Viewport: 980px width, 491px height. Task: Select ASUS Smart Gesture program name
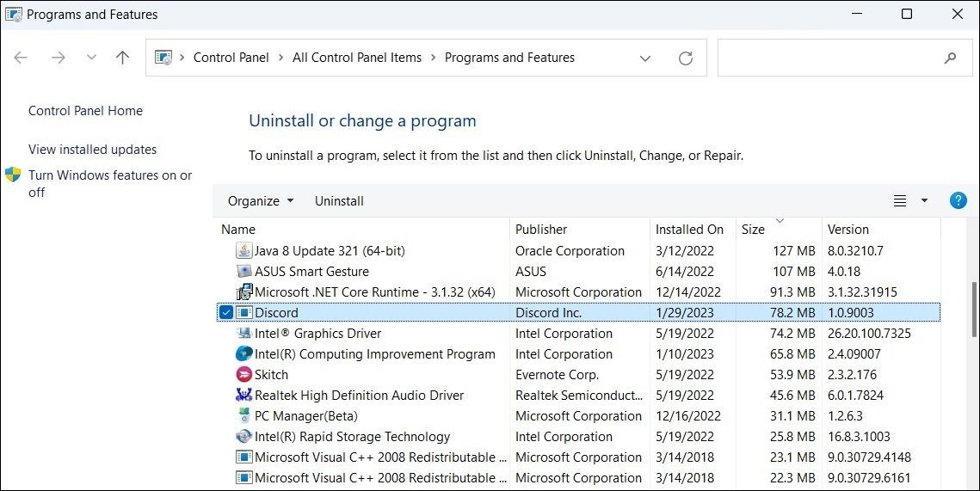[x=311, y=271]
